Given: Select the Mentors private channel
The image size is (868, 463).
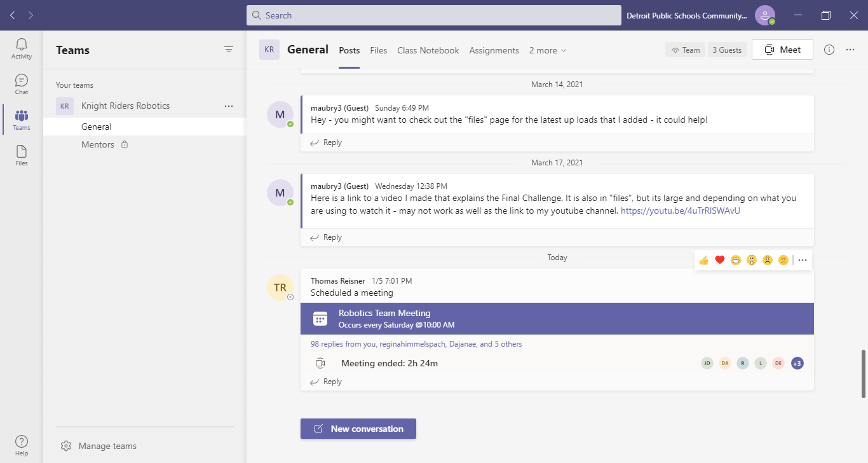Looking at the screenshot, I should [x=98, y=144].
